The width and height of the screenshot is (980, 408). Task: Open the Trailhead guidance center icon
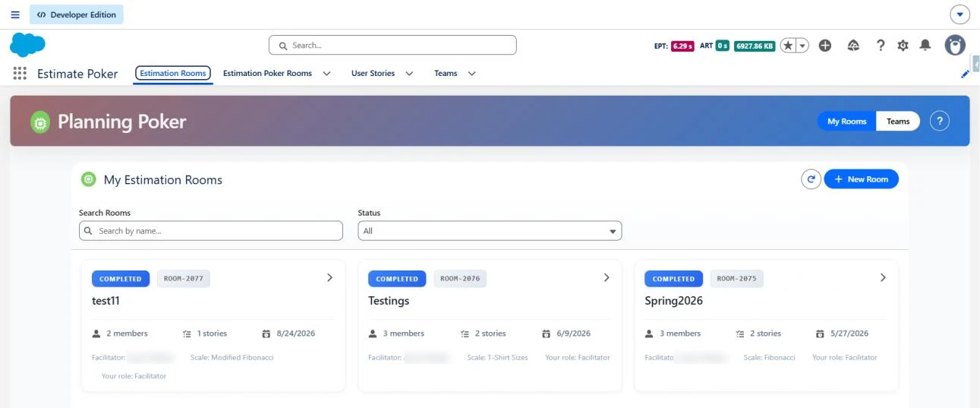(x=853, y=46)
